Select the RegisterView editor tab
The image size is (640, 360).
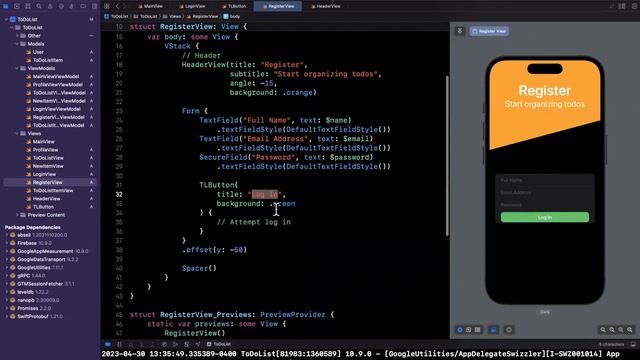pyautogui.click(x=278, y=6)
